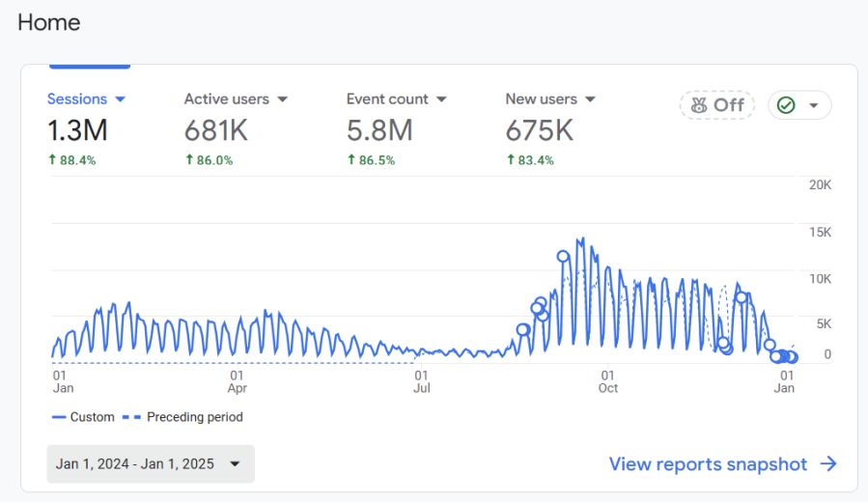Open the Sessions metric dropdown arrow
The height and width of the screenshot is (502, 868).
coord(121,99)
